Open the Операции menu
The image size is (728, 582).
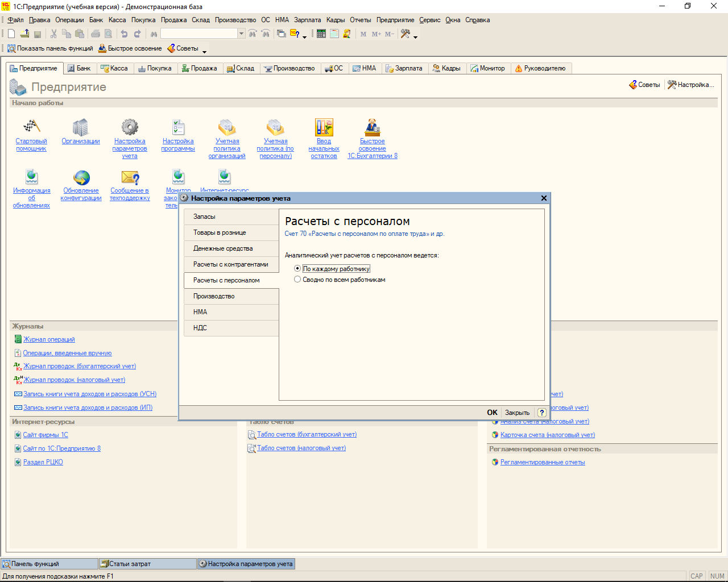(69, 20)
